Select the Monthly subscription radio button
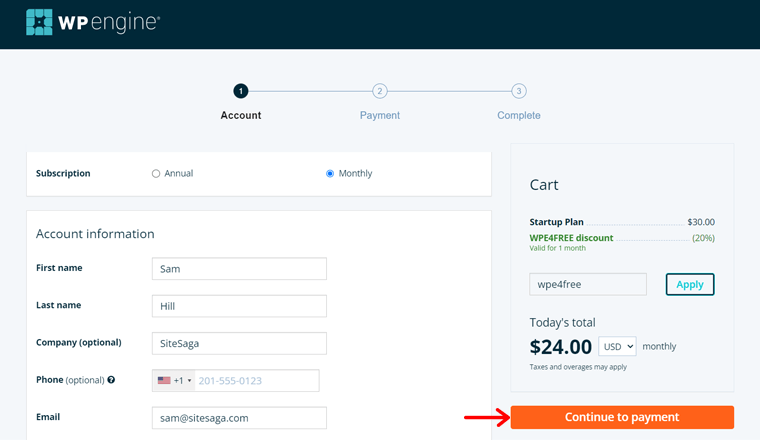 tap(330, 173)
